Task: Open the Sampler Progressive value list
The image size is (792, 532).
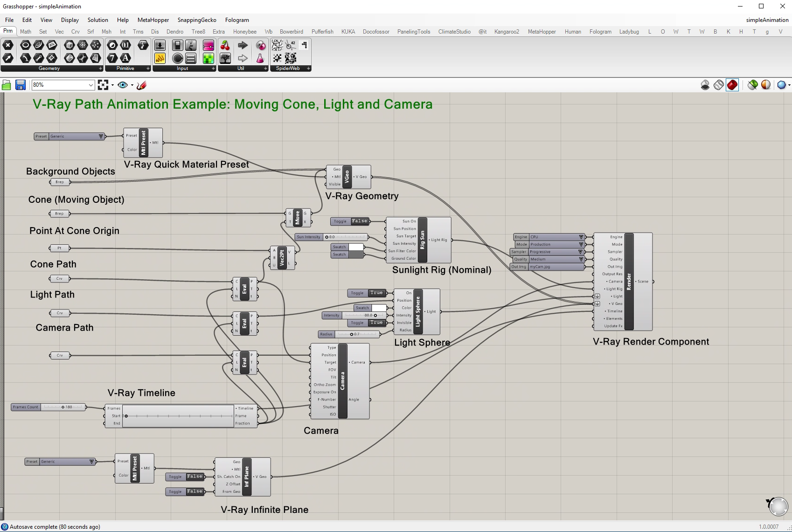Action: point(547,252)
